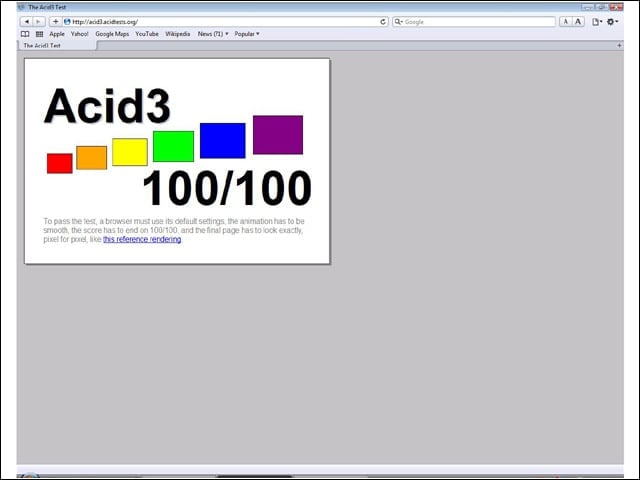
Task: Open the gear settings menu
Action: point(612,22)
